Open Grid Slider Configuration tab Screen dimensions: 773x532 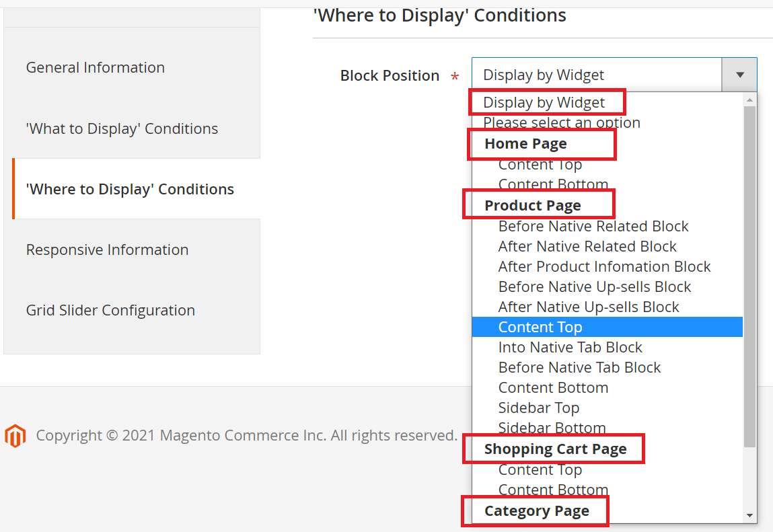click(110, 310)
